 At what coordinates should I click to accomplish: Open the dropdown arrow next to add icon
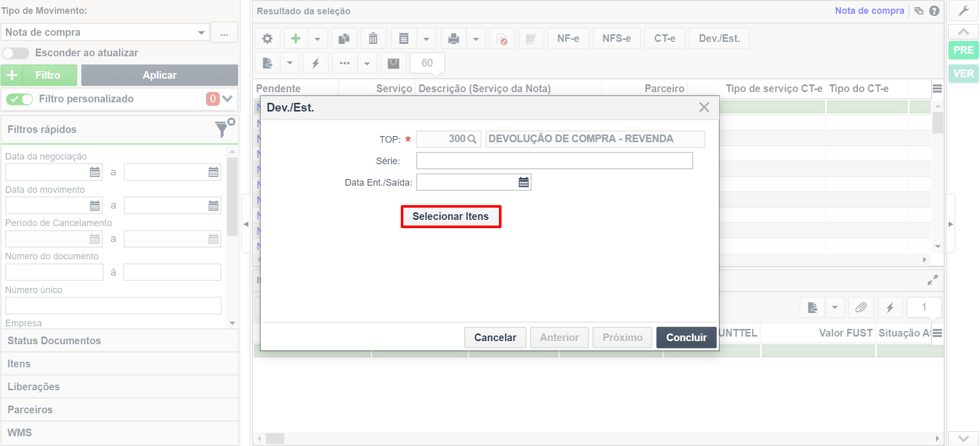(317, 38)
